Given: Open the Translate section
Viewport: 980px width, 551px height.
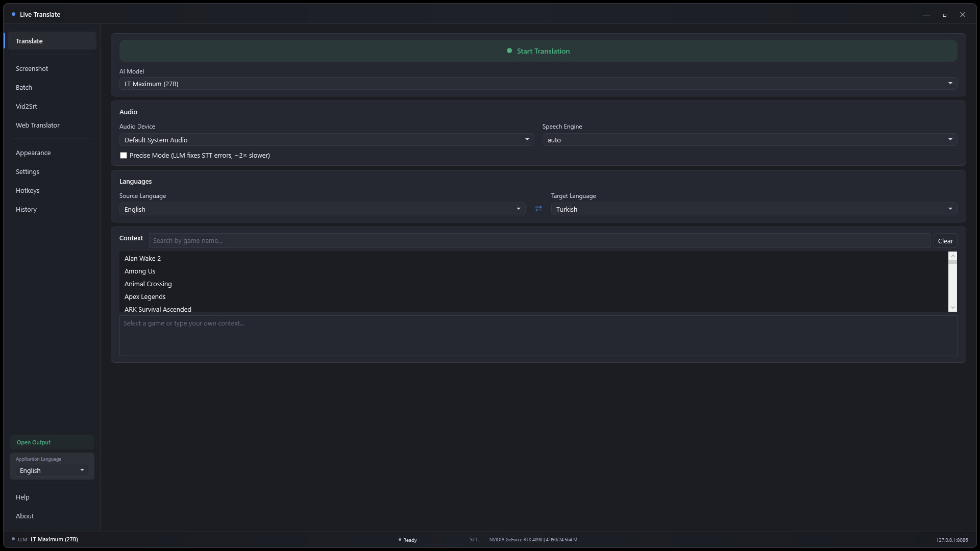Looking at the screenshot, I should (x=52, y=41).
